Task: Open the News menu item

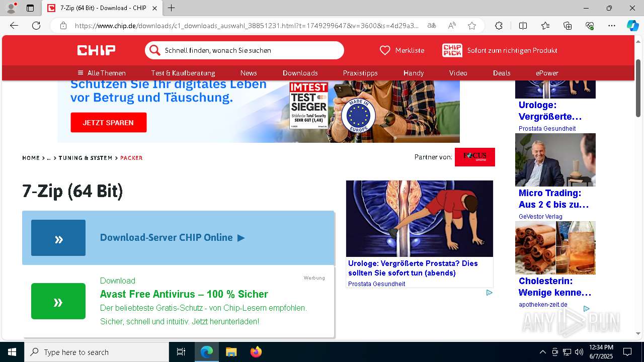Action: [249, 73]
